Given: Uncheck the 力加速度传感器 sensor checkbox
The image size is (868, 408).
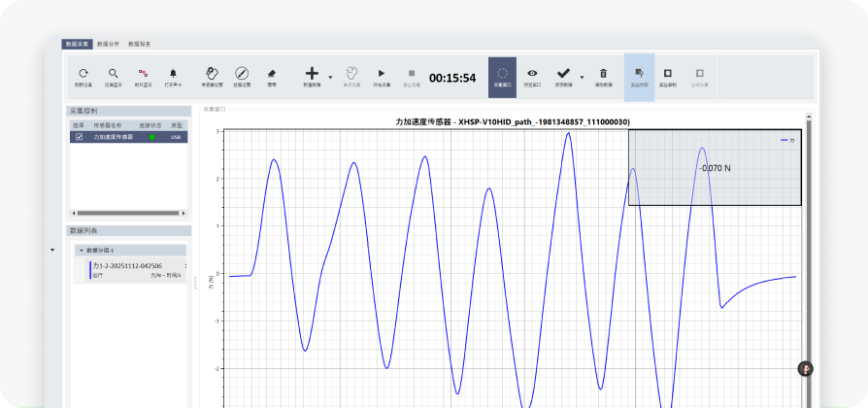Looking at the screenshot, I should pos(80,137).
